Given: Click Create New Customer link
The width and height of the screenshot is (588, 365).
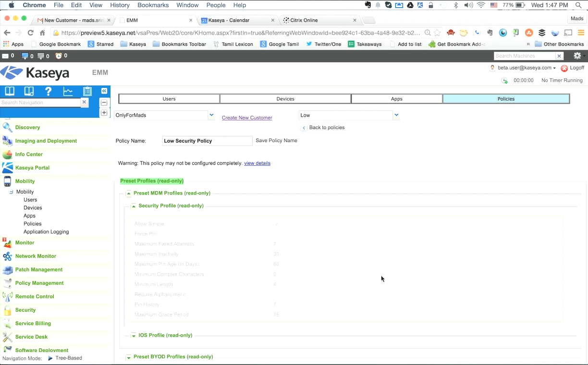Looking at the screenshot, I should tap(247, 118).
